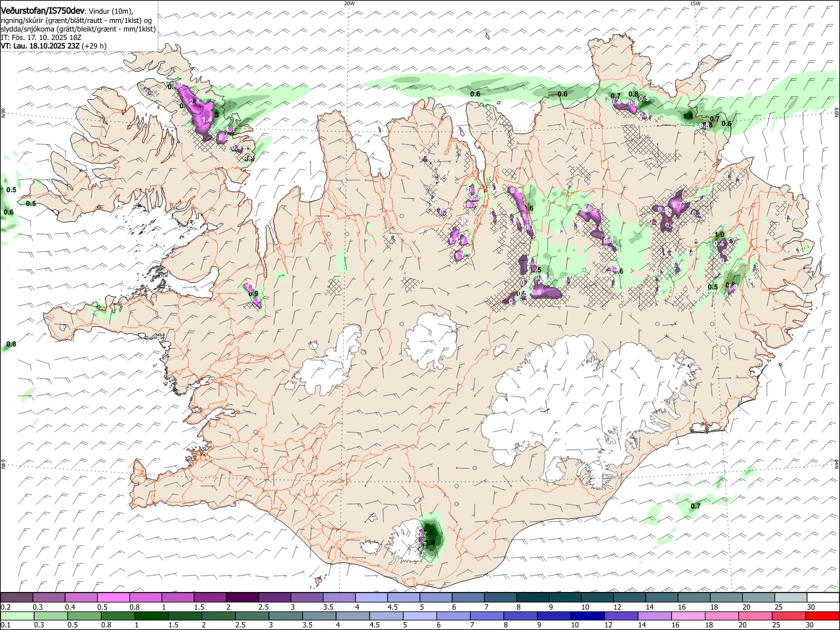Select the 'VT: Lau. 18.10.2025 23Z' valid time

pos(41,46)
